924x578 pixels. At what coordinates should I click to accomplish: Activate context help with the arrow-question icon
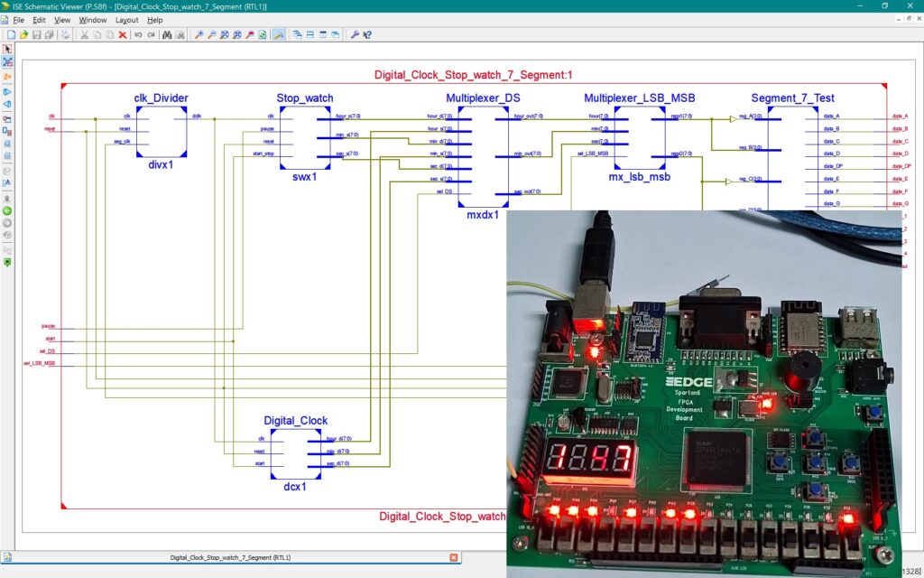(368, 34)
